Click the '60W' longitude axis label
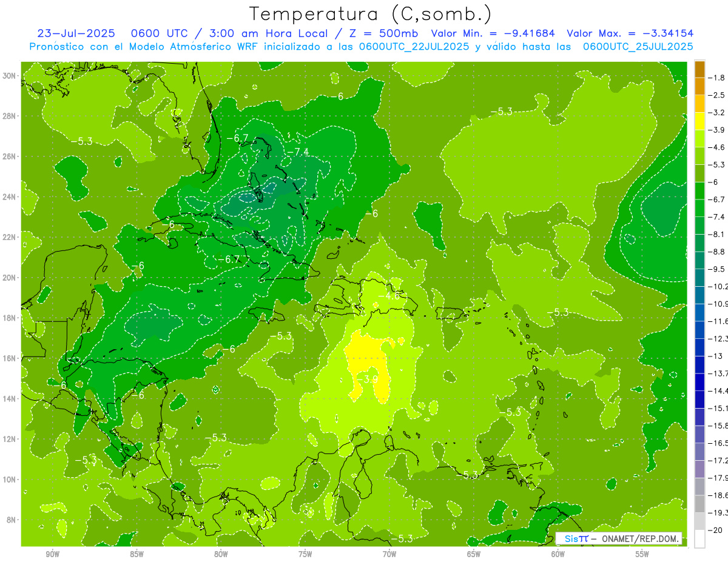Image resolution: width=728 pixels, height=562 pixels. [x=558, y=554]
